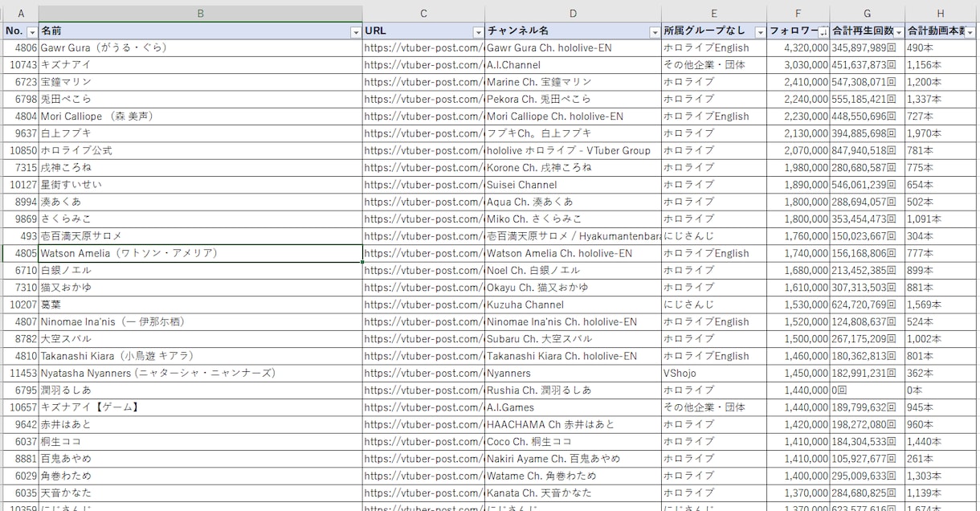Select the group cell "VShojo"
The width and height of the screenshot is (980, 511).
tap(714, 373)
